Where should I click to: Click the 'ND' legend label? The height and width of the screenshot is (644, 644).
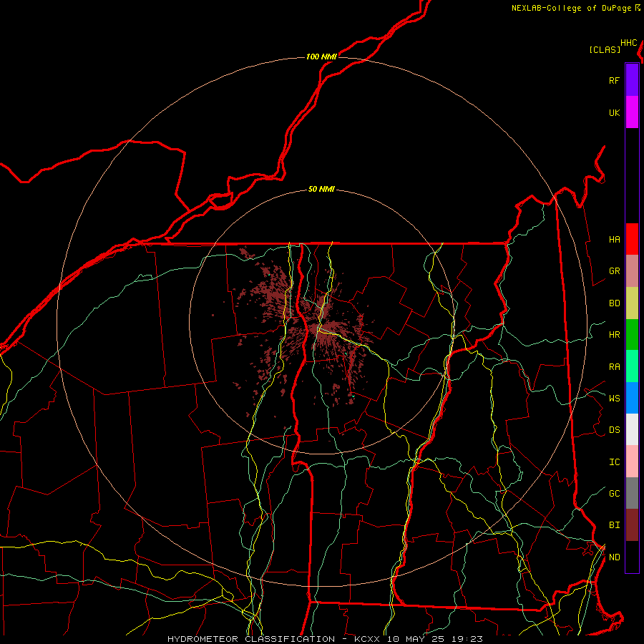coord(614,557)
